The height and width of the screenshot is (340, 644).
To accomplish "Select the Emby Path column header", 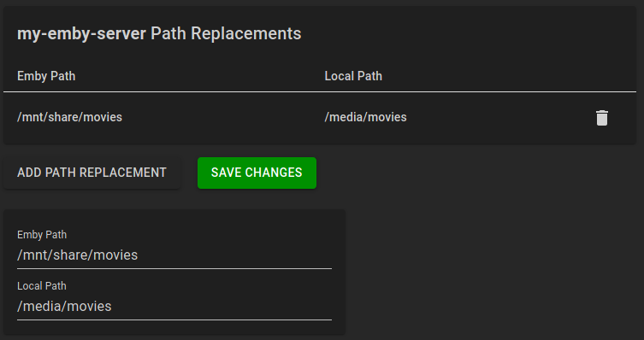I will 46,76.
